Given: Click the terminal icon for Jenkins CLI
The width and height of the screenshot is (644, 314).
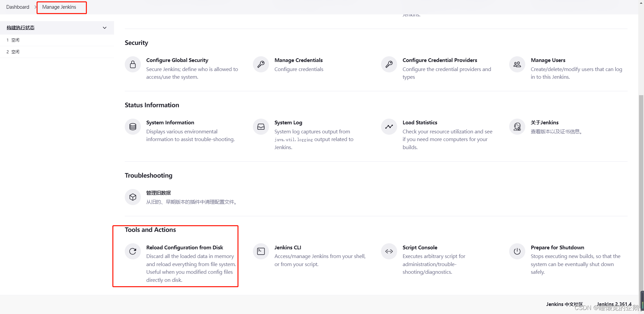Looking at the screenshot, I should pos(261,251).
